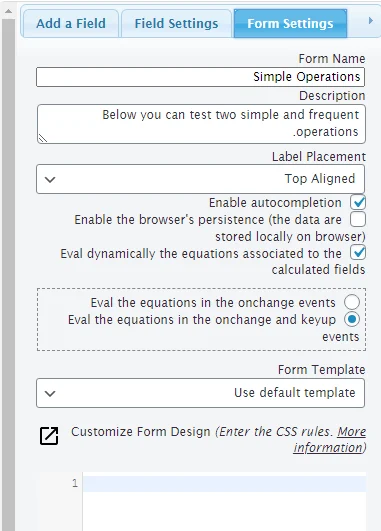Click the Label Placement chevron icon
This screenshot has height=531, width=381.
(50, 179)
